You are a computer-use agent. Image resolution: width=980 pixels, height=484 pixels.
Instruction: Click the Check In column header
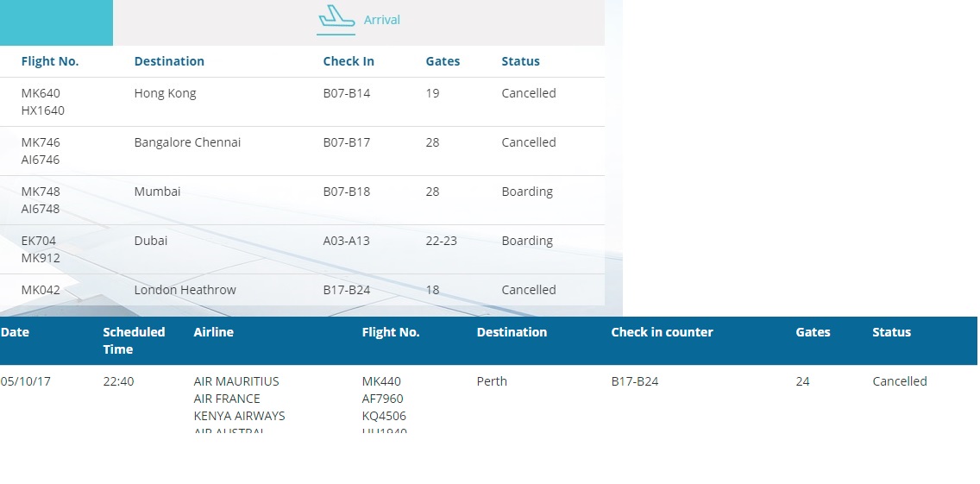[349, 61]
